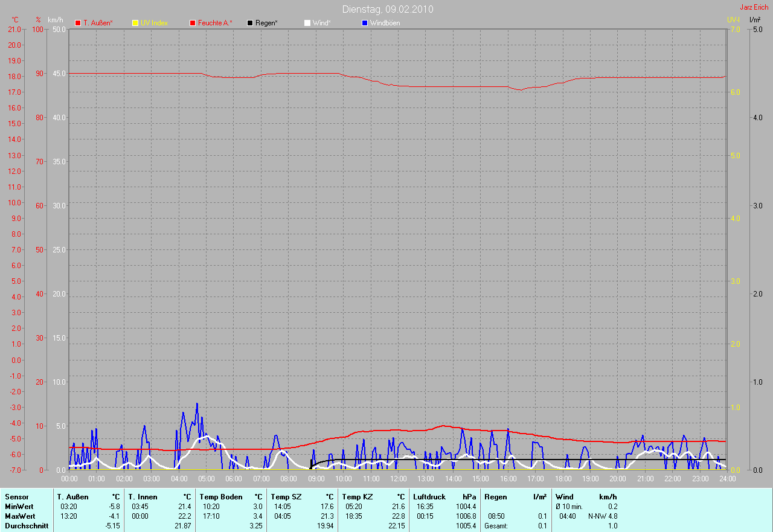The image size is (773, 532).
Task: Select the blue Windböen legend marker
Action: point(365,23)
